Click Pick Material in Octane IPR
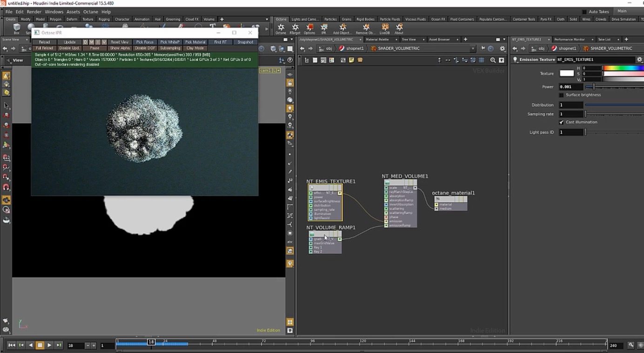Viewport: 644px width, 353px height. 195,42
